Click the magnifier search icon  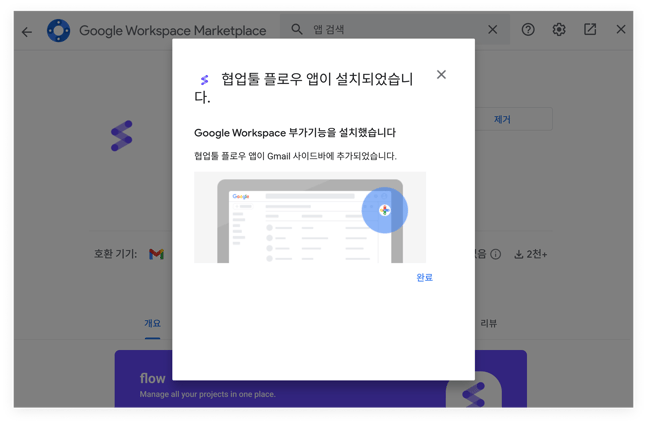click(x=297, y=30)
